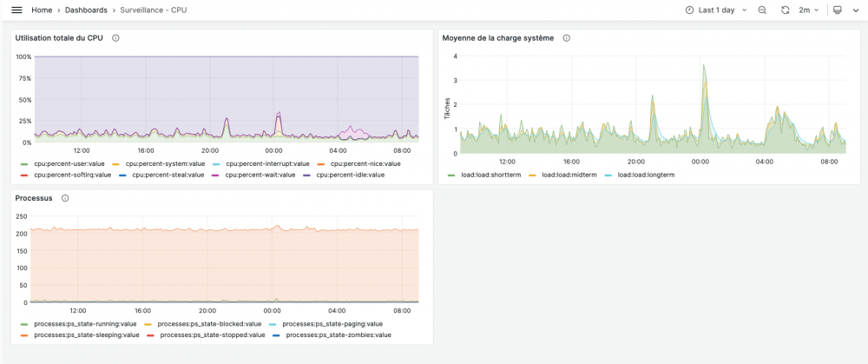The image size is (868, 364).
Task: Refresh the dashboard with the refresh icon
Action: 786,10
